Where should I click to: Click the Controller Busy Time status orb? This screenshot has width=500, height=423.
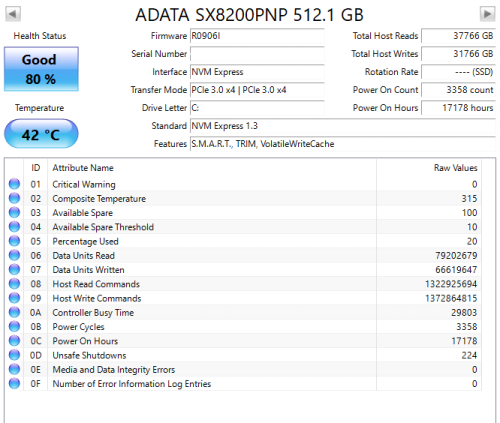(14, 312)
